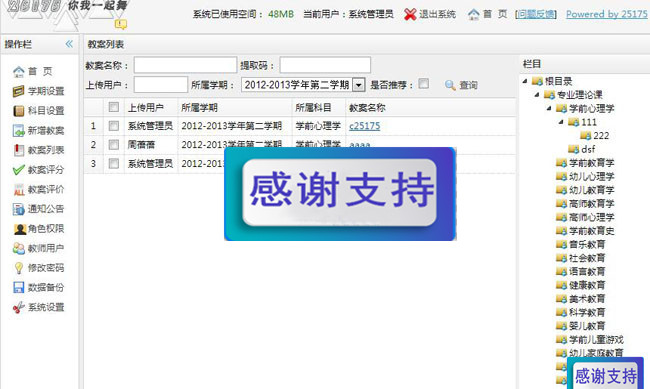The height and width of the screenshot is (389, 650).
Task: Collapse the 学前心理学 tree node arrow
Action: point(549,108)
